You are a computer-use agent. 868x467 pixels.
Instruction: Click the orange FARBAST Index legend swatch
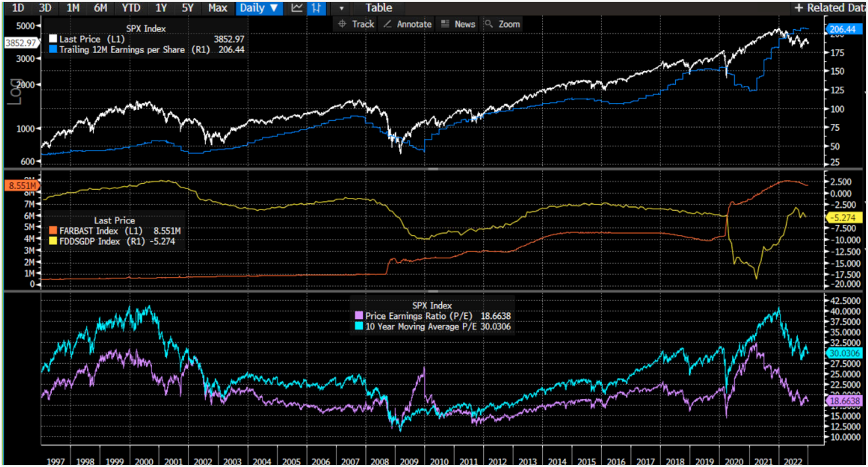53,231
